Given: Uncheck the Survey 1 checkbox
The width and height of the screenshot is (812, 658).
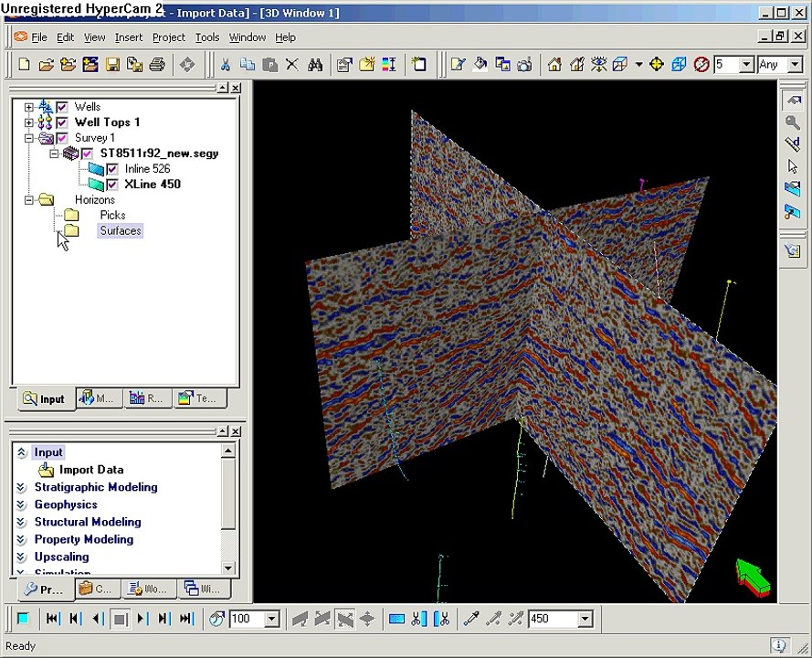Looking at the screenshot, I should (62, 138).
